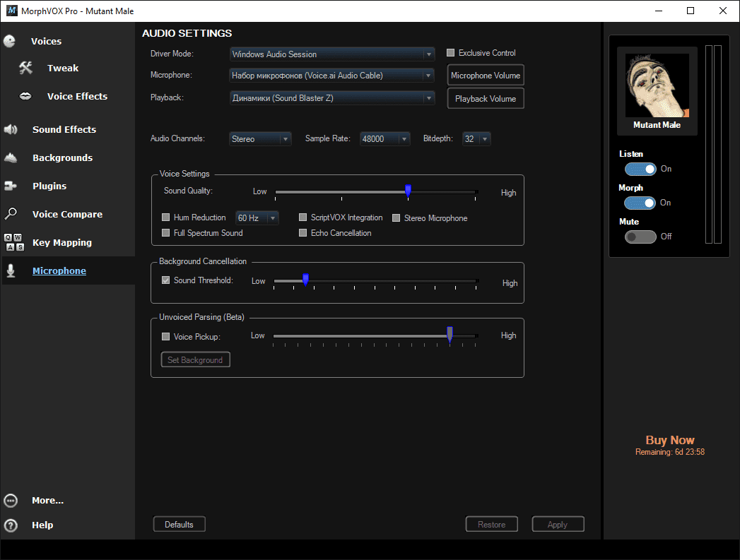Open Key Mapping settings
The height and width of the screenshot is (560, 740).
pyautogui.click(x=62, y=242)
